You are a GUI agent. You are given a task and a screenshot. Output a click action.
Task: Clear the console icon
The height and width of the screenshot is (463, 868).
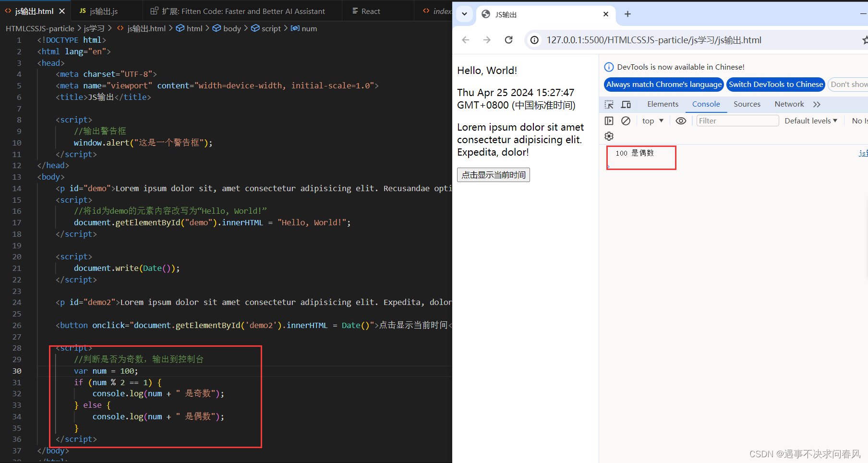tap(626, 121)
